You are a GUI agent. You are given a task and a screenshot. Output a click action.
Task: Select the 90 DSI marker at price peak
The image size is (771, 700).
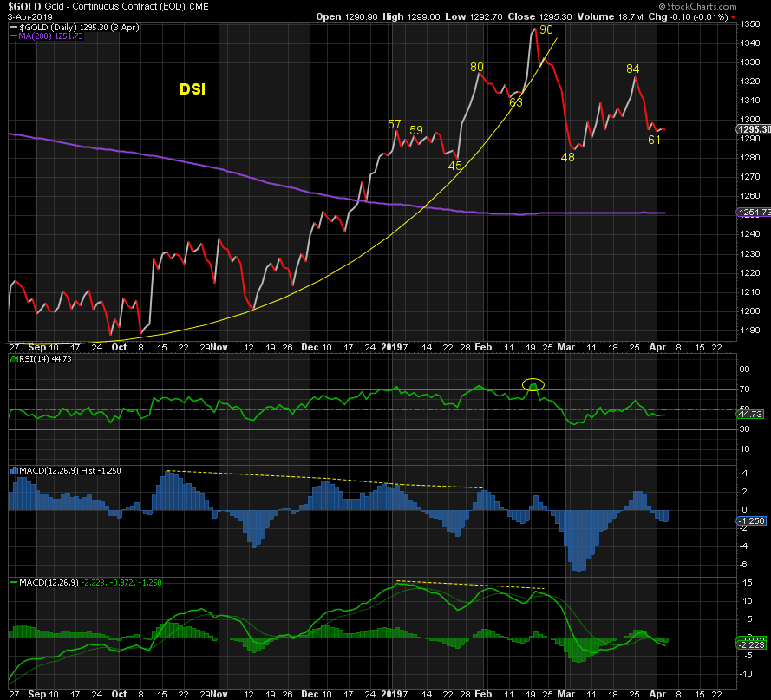click(546, 29)
